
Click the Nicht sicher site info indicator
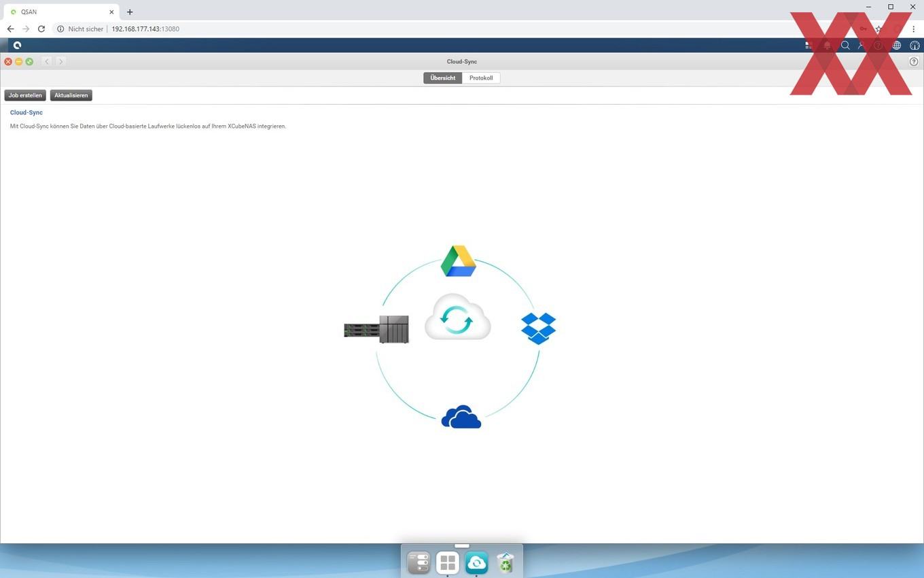(80, 29)
